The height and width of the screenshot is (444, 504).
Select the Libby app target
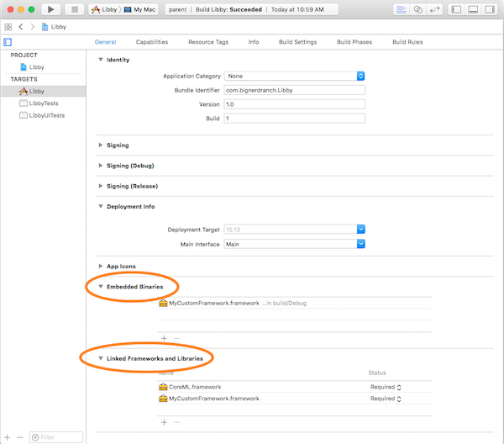coord(43,92)
